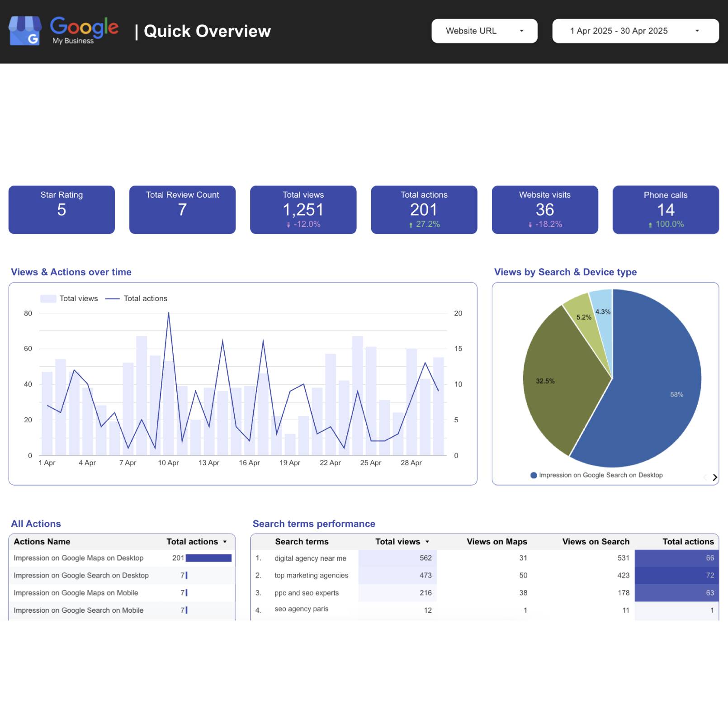The height and width of the screenshot is (728, 728).
Task: Click the Views on Maps column header
Action: click(496, 542)
